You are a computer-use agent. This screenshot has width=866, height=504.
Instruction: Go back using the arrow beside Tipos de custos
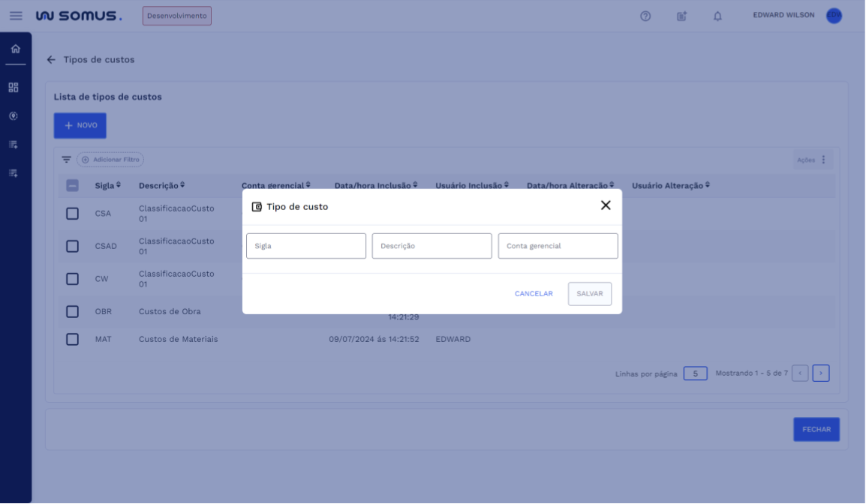pyautogui.click(x=51, y=60)
